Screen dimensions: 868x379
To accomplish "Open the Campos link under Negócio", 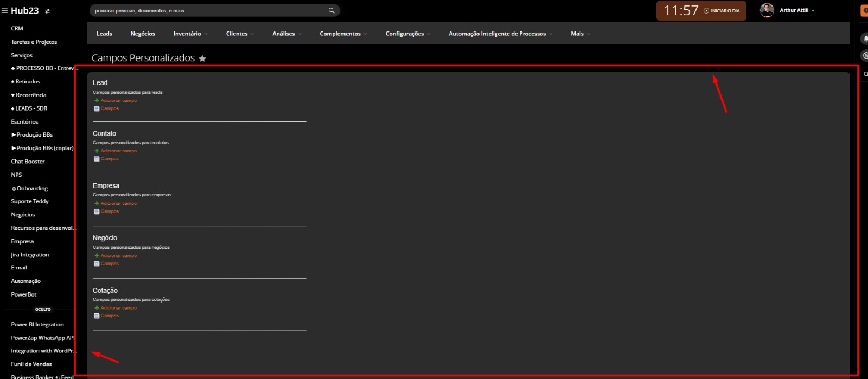I will click(110, 264).
